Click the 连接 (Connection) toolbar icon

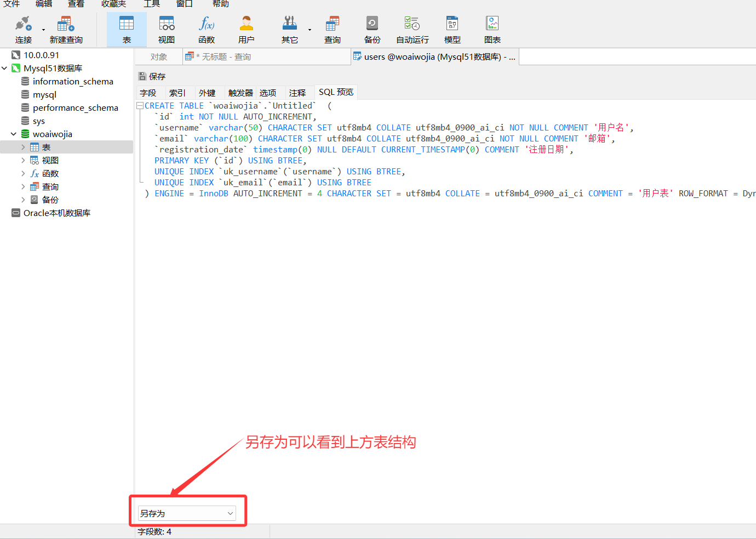23,30
